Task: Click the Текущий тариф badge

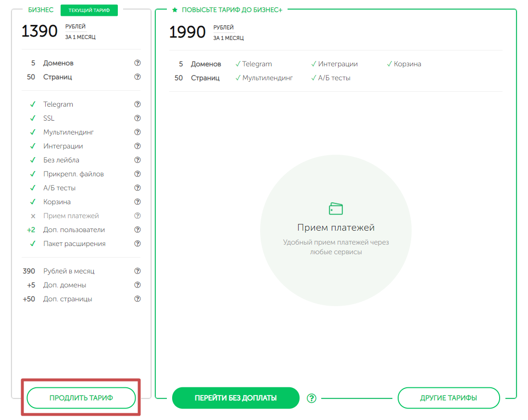Action: click(x=89, y=10)
